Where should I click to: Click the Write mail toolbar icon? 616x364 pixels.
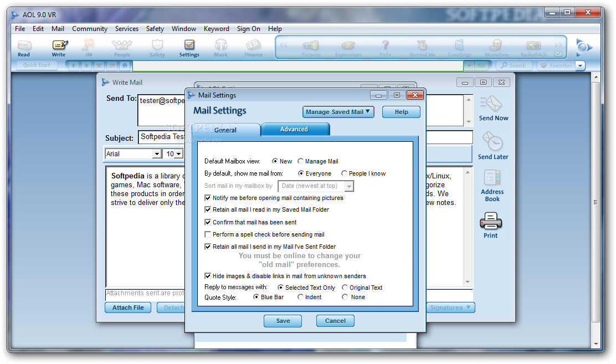(59, 48)
